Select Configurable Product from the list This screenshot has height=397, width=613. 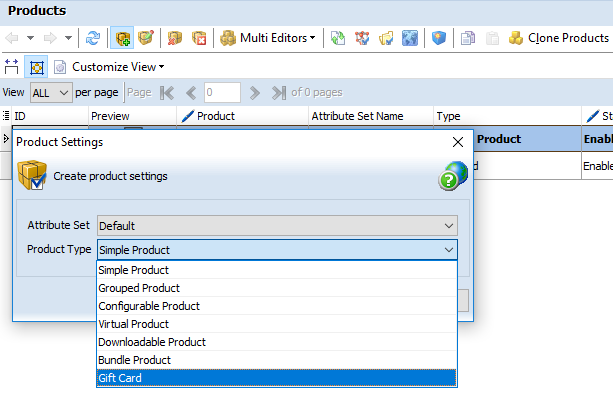(277, 306)
